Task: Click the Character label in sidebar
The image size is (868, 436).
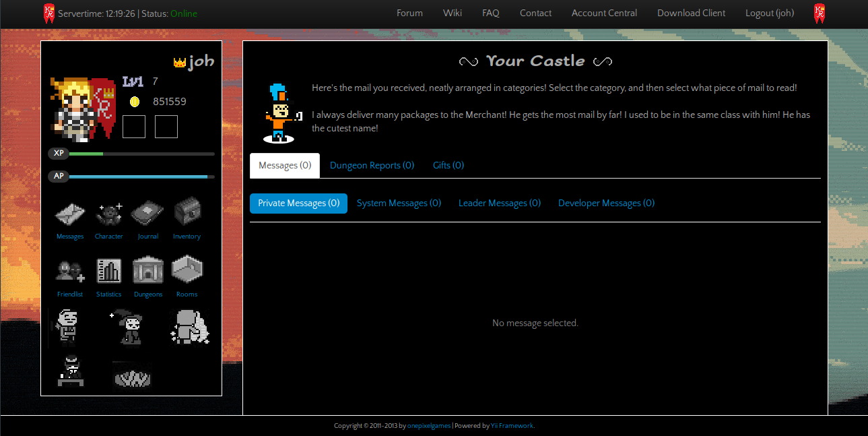Action: tap(109, 237)
